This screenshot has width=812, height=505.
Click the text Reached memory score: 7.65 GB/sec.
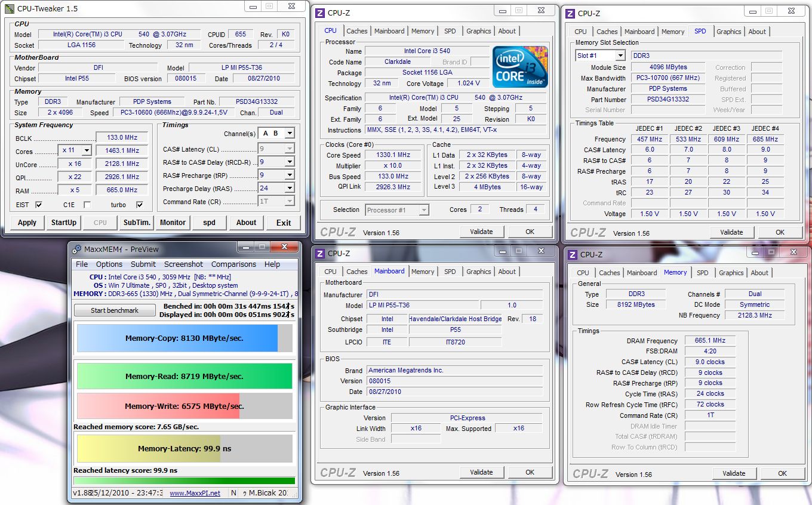(136, 427)
